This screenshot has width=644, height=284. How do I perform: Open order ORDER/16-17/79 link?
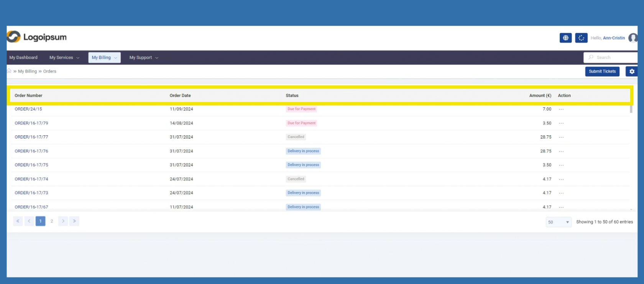click(31, 123)
